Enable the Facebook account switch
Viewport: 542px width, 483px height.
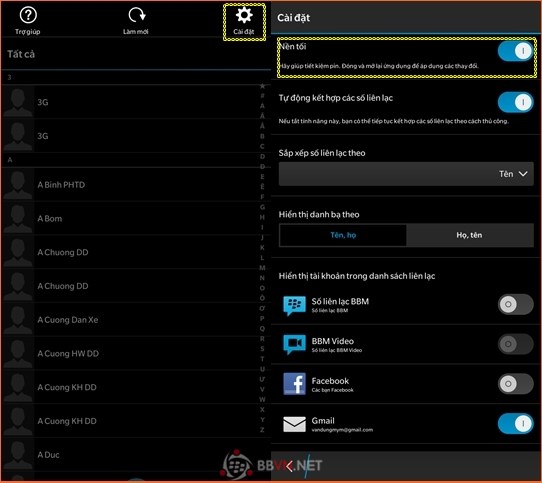515,383
